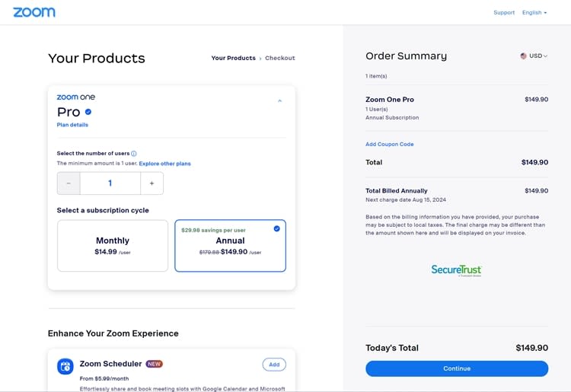Click the Continue button

[457, 368]
